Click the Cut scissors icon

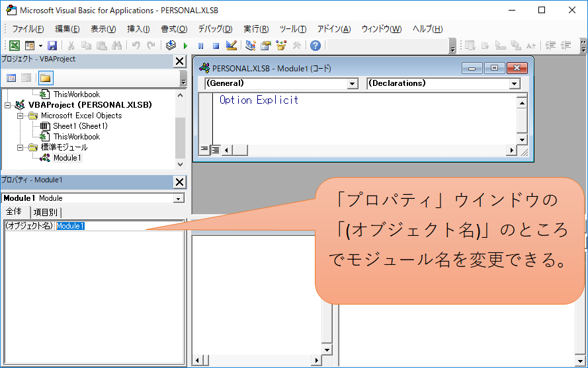click(71, 46)
